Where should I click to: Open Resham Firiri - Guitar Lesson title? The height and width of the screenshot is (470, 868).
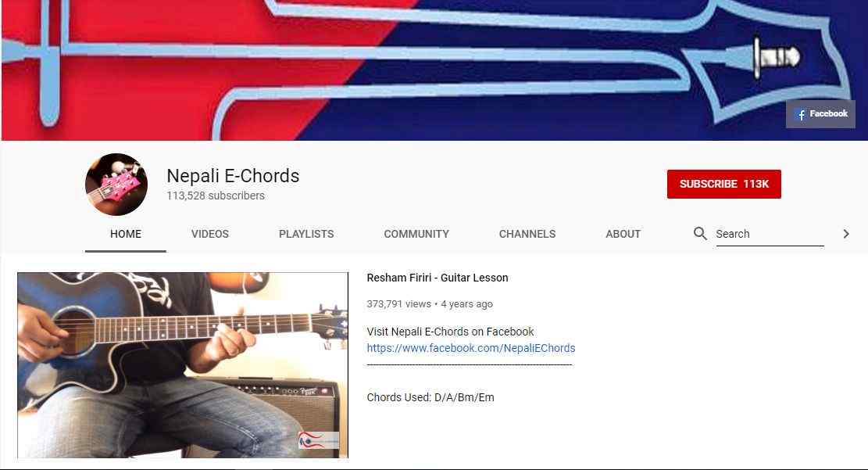tap(438, 278)
